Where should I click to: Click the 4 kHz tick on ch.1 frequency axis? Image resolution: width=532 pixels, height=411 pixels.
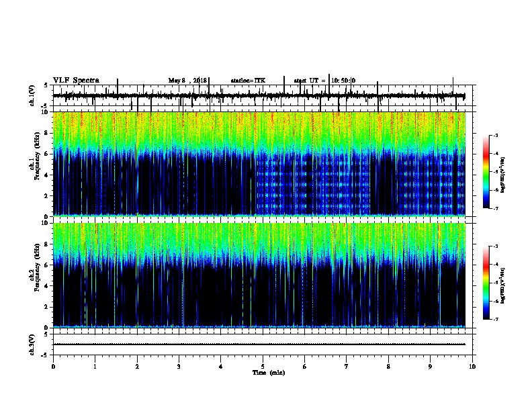coord(46,175)
